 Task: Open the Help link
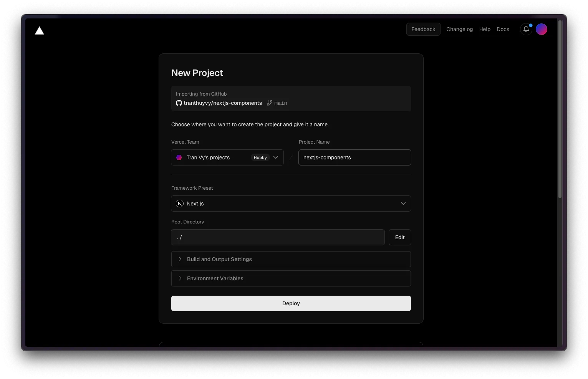point(485,29)
